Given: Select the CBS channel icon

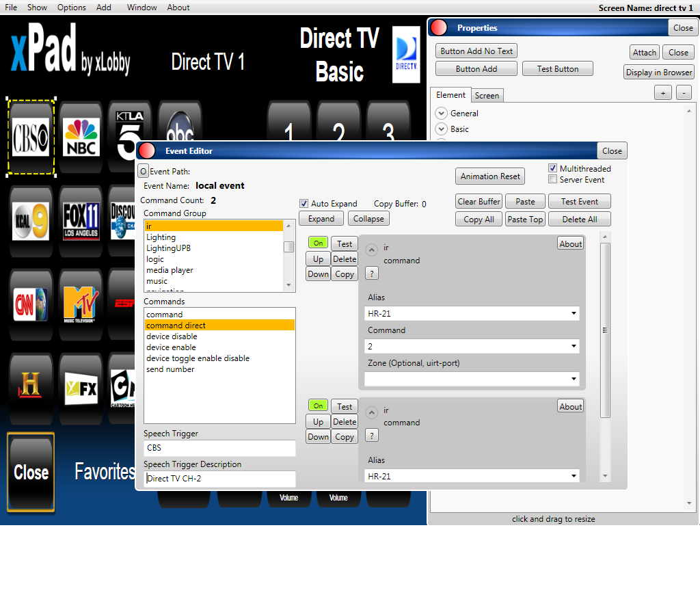Looking at the screenshot, I should [x=31, y=137].
